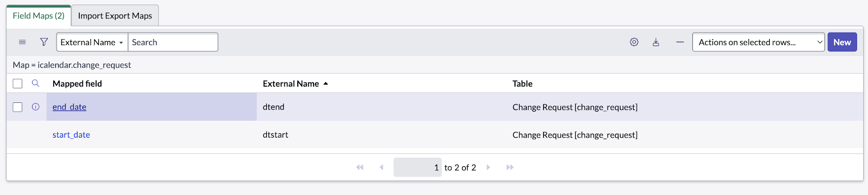This screenshot has height=195, width=868.
Task: Open the list controls hamburger menu
Action: tap(22, 42)
